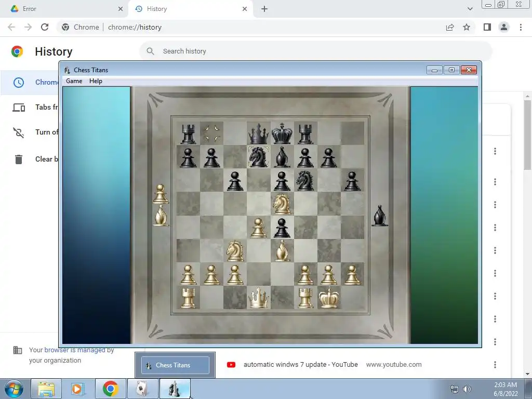Switch to Chrome from the taskbar
Viewport: 532px width, 399px height.
(110, 389)
